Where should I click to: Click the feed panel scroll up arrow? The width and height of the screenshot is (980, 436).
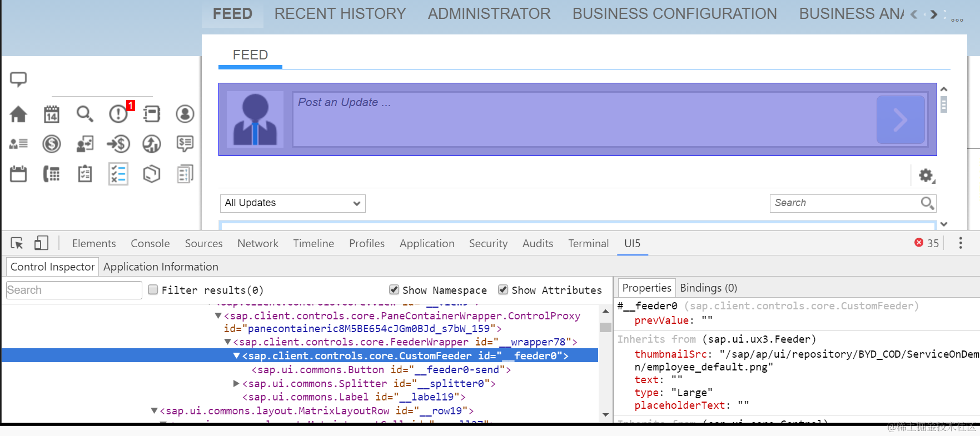pos(944,89)
